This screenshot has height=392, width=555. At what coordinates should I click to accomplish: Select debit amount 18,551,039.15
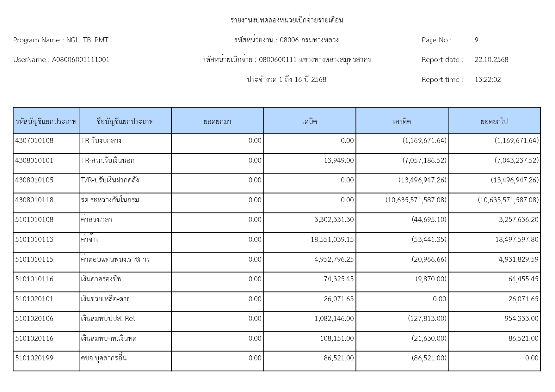pos(332,240)
